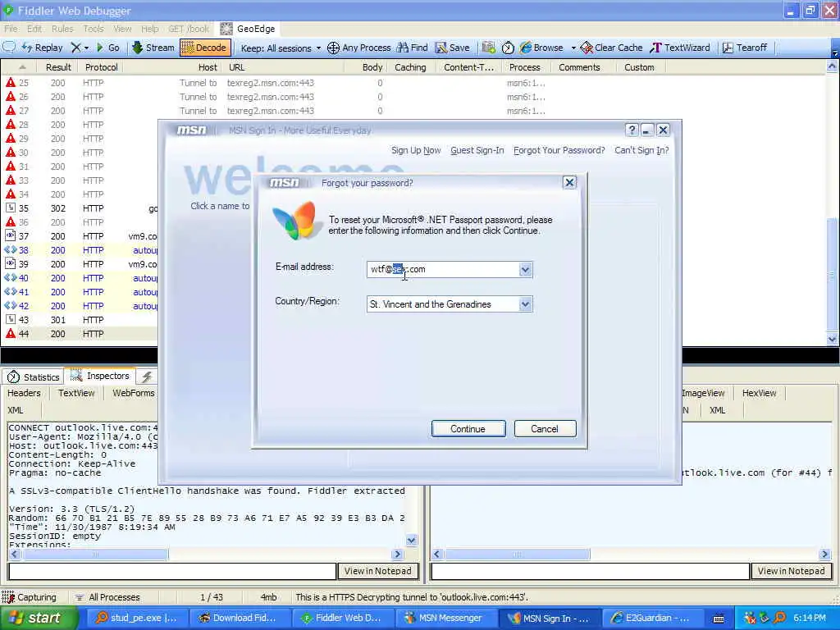840x630 pixels.
Task: Toggle Stream mode in toolbar
Action: [153, 48]
